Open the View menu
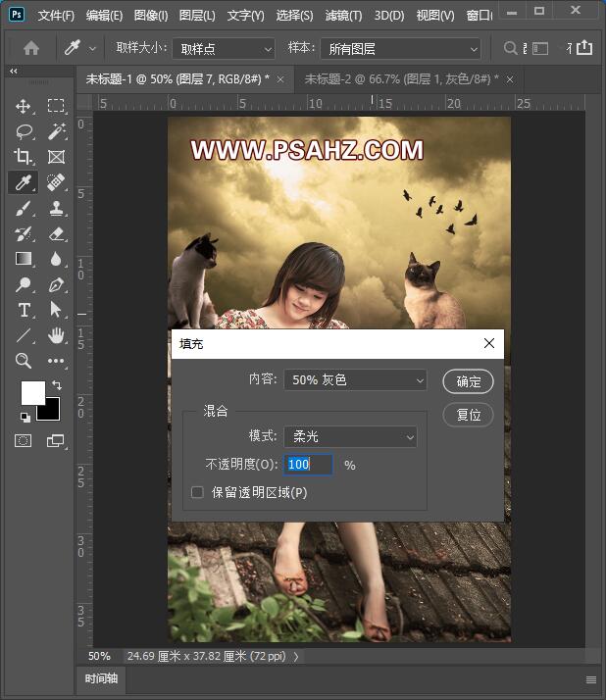The image size is (606, 700). (x=435, y=16)
